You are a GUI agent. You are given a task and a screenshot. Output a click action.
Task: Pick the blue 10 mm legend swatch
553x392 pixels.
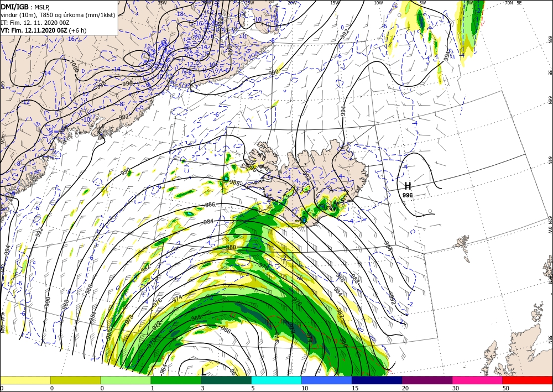327,380
